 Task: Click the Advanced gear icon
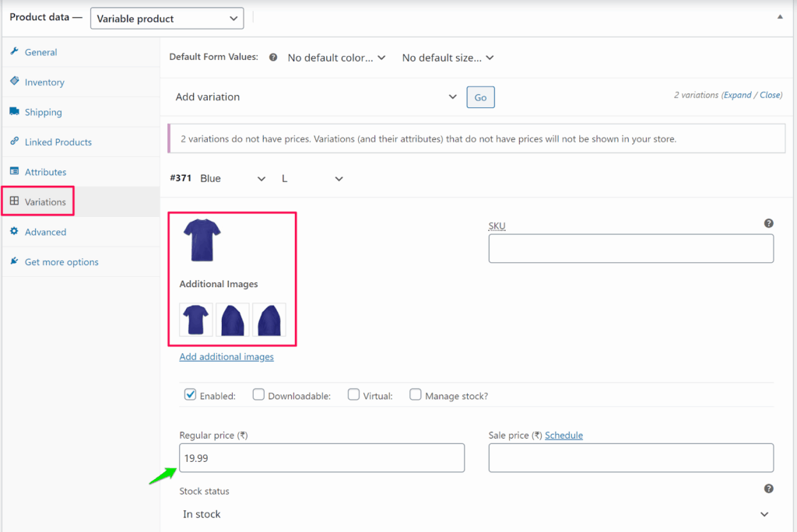(14, 232)
